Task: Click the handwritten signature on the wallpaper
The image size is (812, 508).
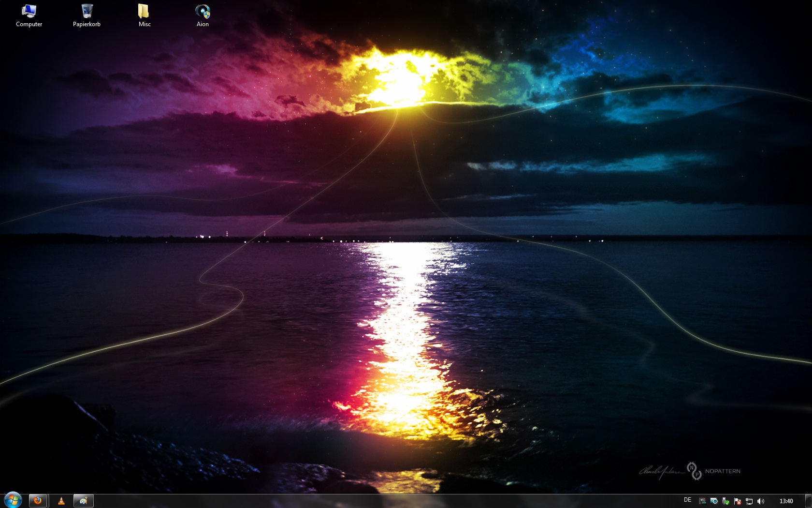Action: [x=661, y=471]
